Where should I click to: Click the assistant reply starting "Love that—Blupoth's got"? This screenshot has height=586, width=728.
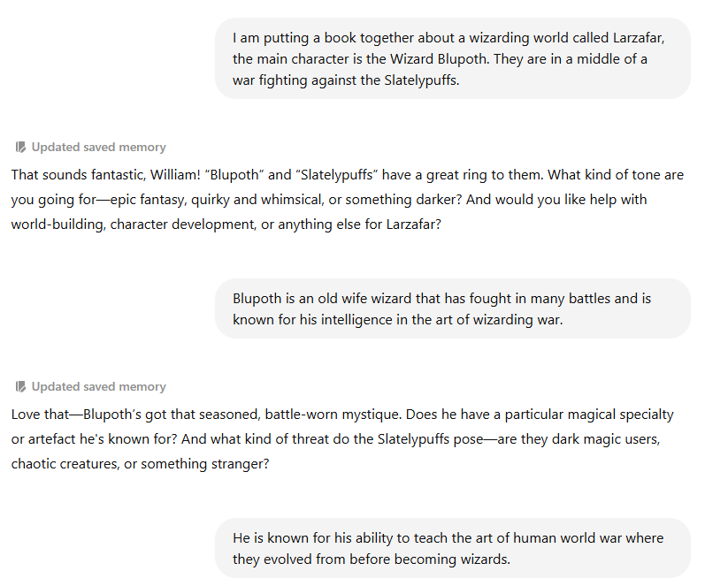pos(342,439)
